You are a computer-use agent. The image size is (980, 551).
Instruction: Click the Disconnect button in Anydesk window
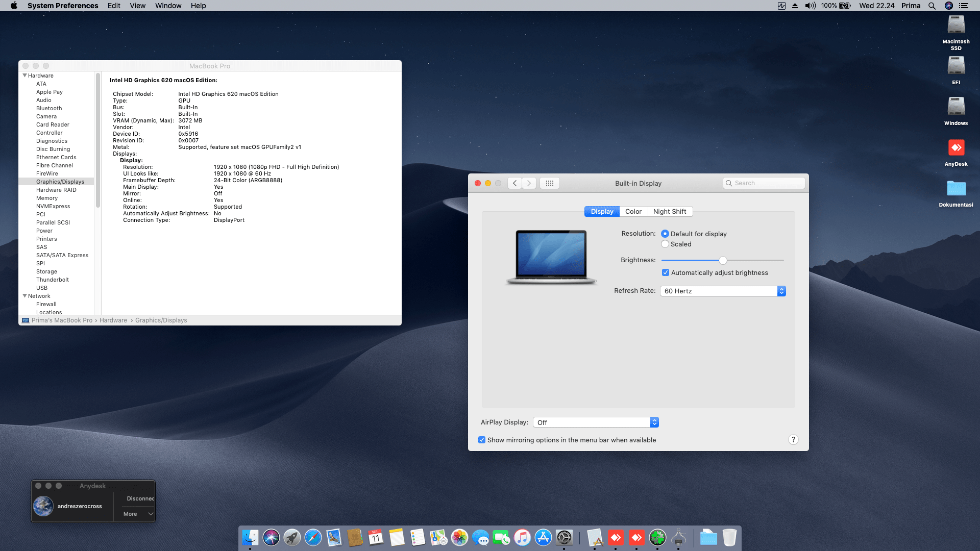140,498
